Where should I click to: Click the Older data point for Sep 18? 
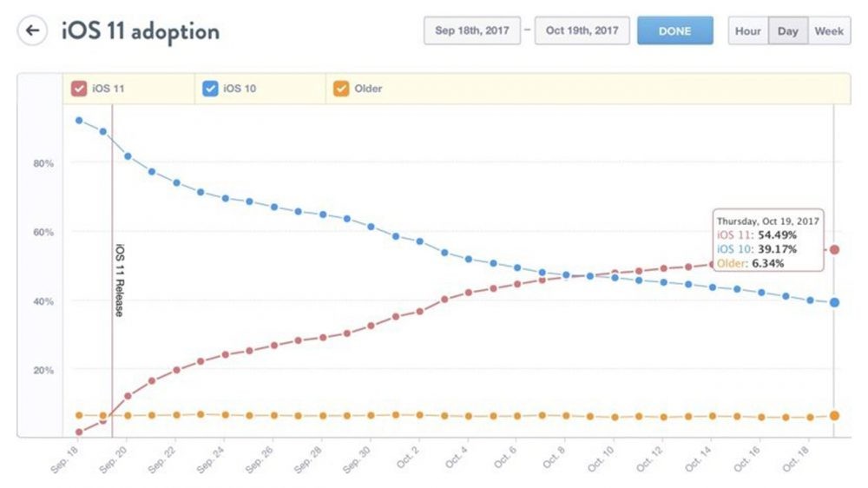pyautogui.click(x=79, y=415)
